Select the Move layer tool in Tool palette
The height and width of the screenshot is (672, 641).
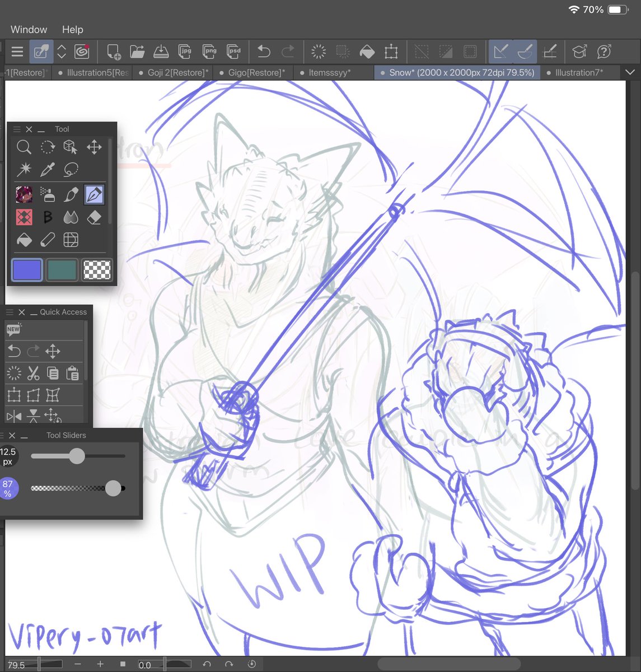pos(94,147)
